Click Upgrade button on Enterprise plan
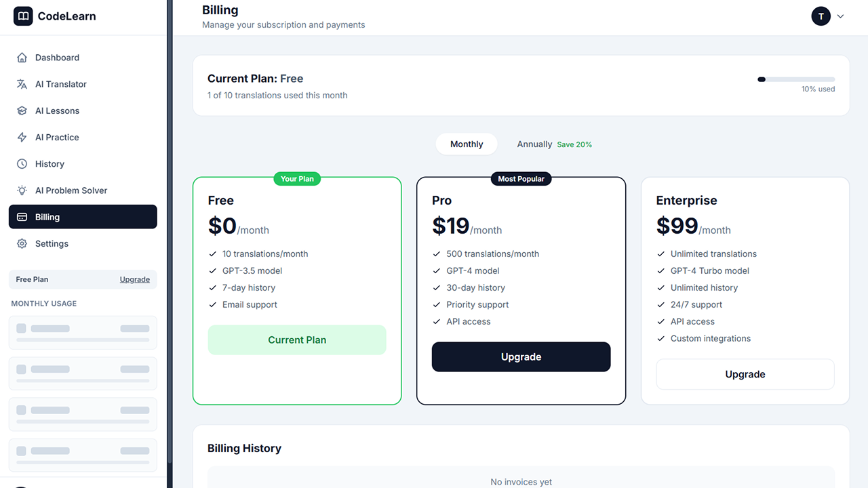The height and width of the screenshot is (488, 868). point(745,374)
